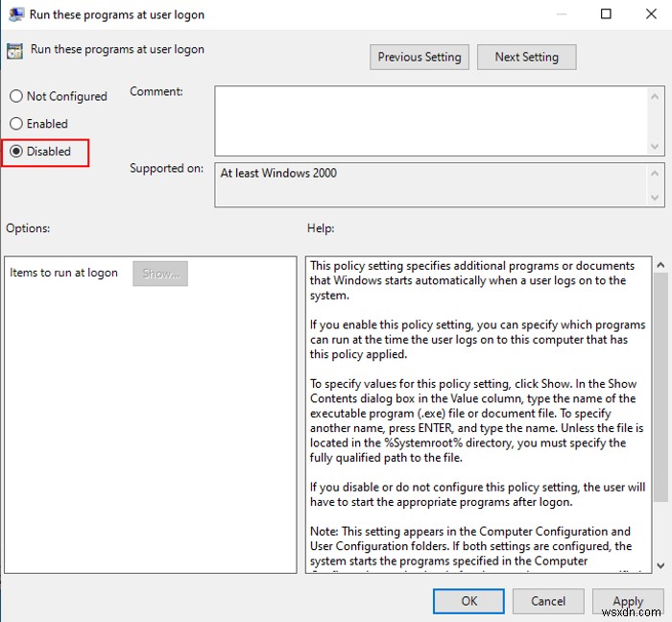Click the Supported on scroll down arrow

[x=655, y=198]
